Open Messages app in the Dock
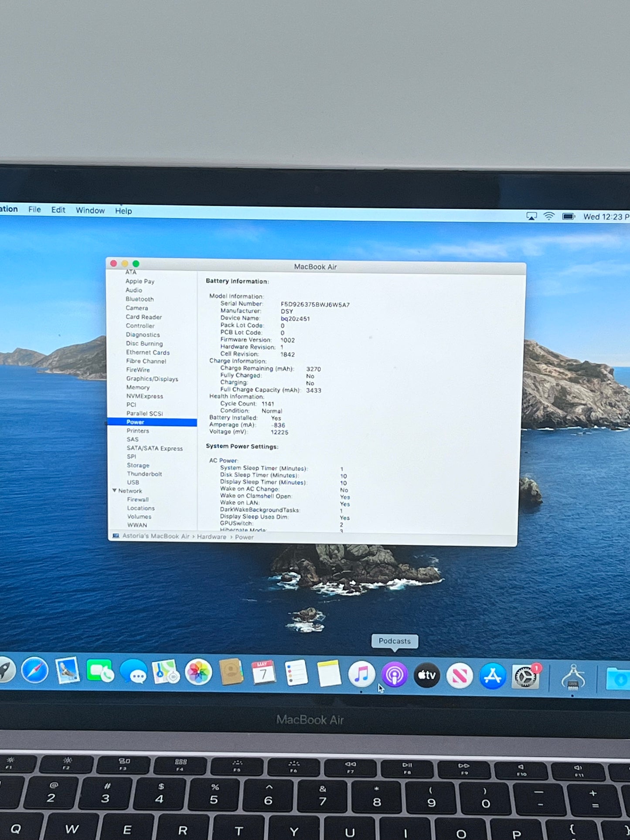This screenshot has height=840, width=630. 133,672
